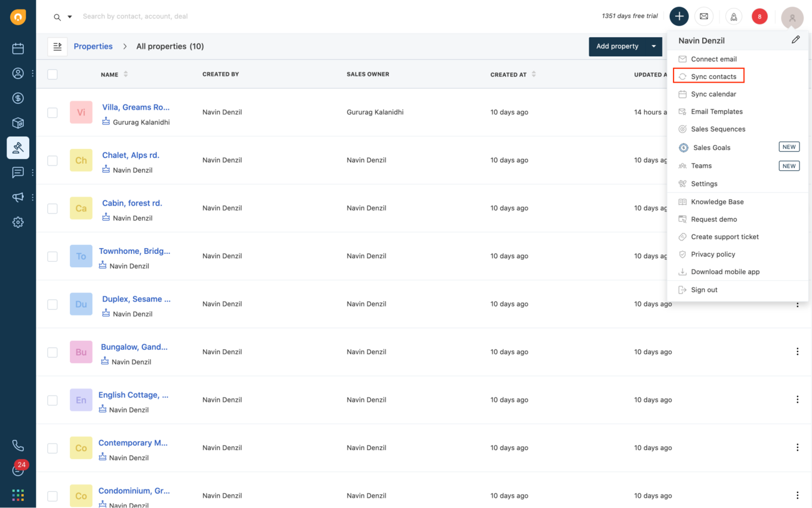Open the Add property dropdown arrow

click(x=654, y=46)
